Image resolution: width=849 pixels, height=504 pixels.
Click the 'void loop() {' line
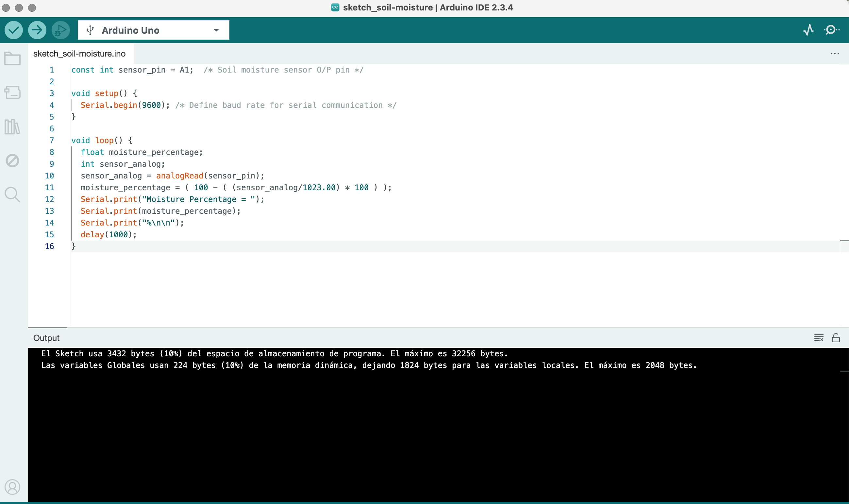(x=102, y=140)
